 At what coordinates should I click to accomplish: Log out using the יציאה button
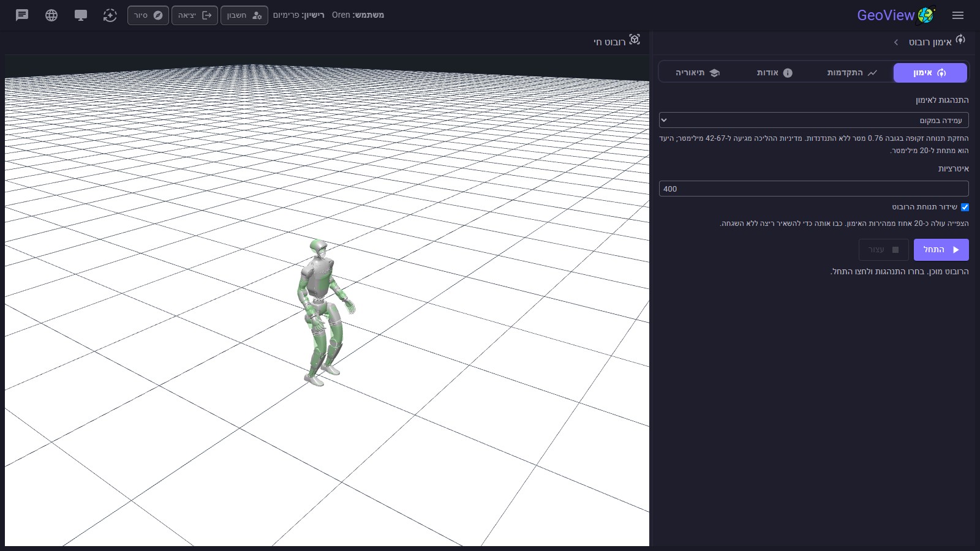click(x=195, y=15)
